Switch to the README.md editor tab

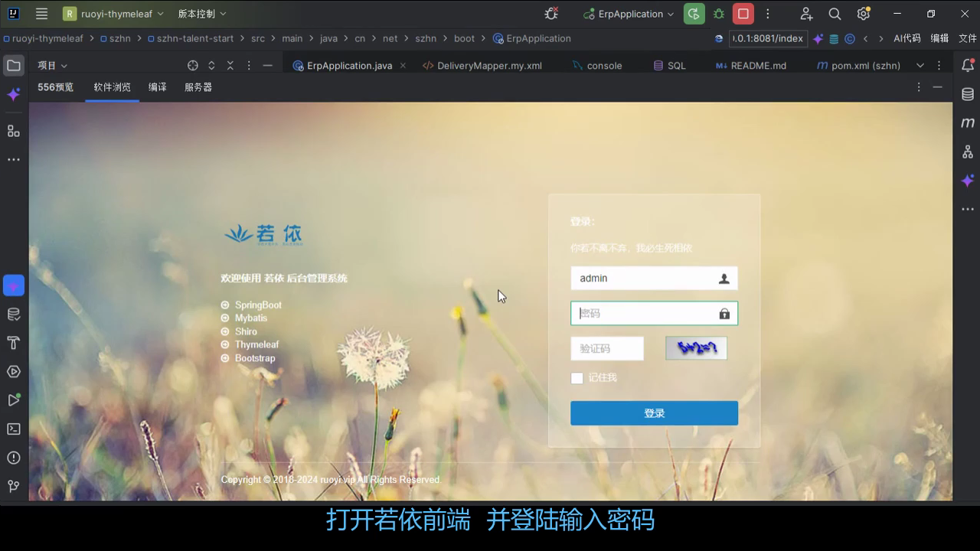click(x=751, y=66)
